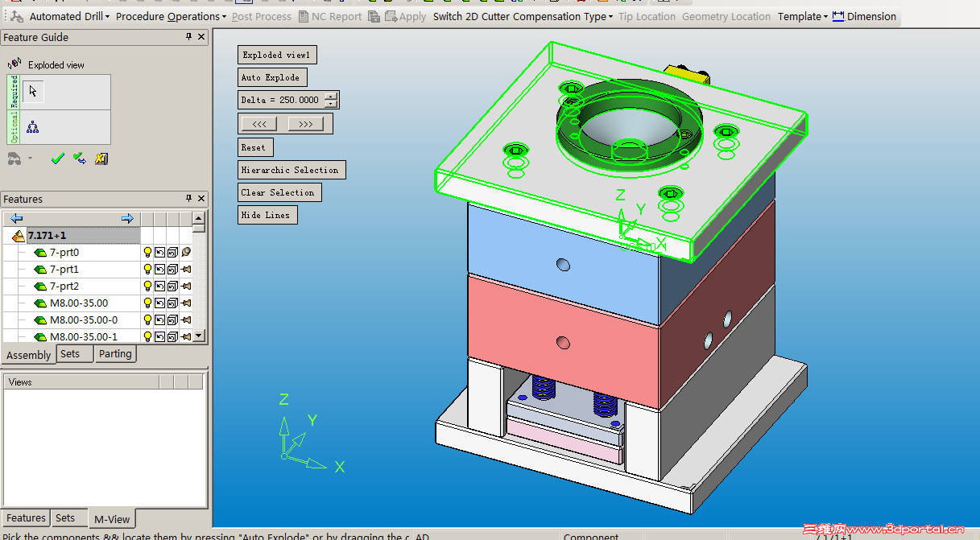Toggle light bulb visibility for M8.00-35.00
The width and height of the screenshot is (980, 540).
(147, 303)
